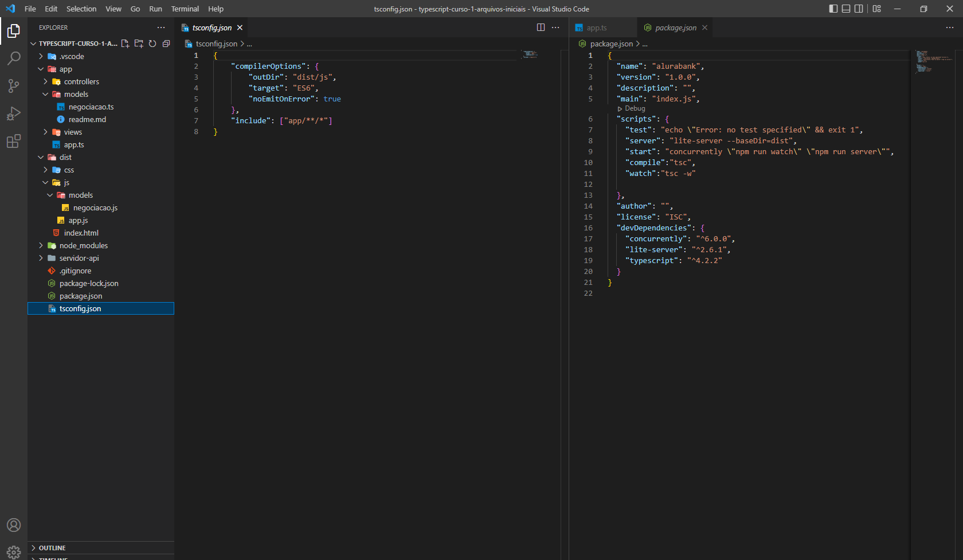The image size is (963, 560).
Task: Select tsconfig.json in explorer tree
Action: tap(101, 308)
